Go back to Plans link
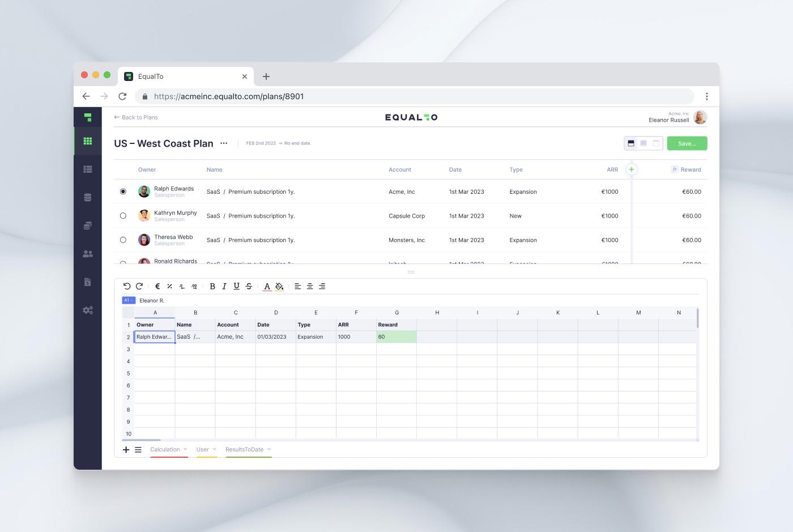 point(136,117)
